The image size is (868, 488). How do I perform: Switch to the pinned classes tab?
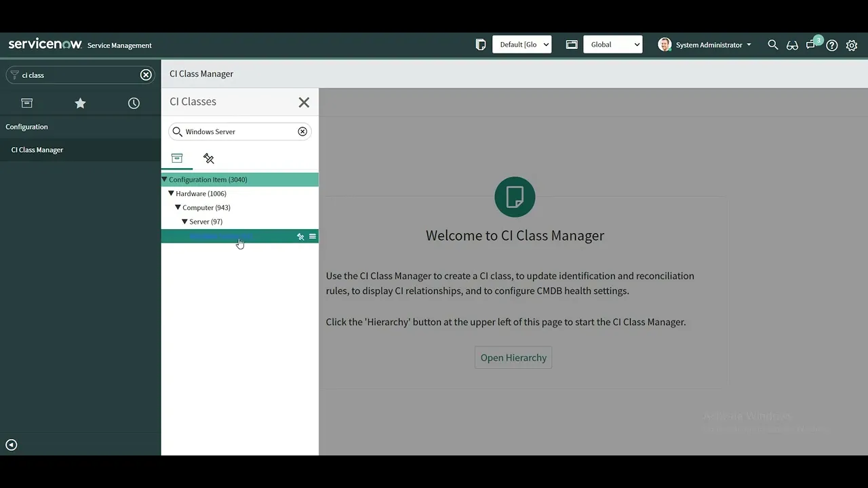pyautogui.click(x=209, y=159)
